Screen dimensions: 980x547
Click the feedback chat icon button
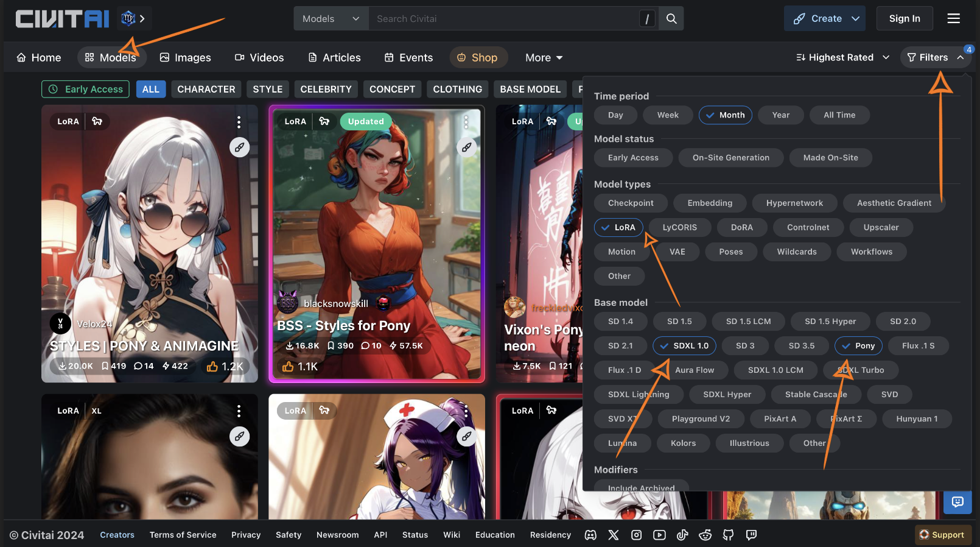(x=957, y=502)
